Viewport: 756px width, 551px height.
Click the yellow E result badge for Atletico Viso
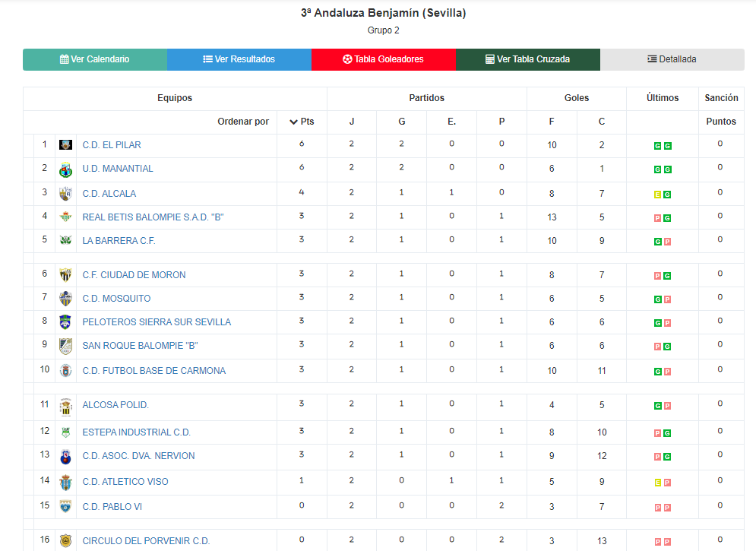click(657, 483)
